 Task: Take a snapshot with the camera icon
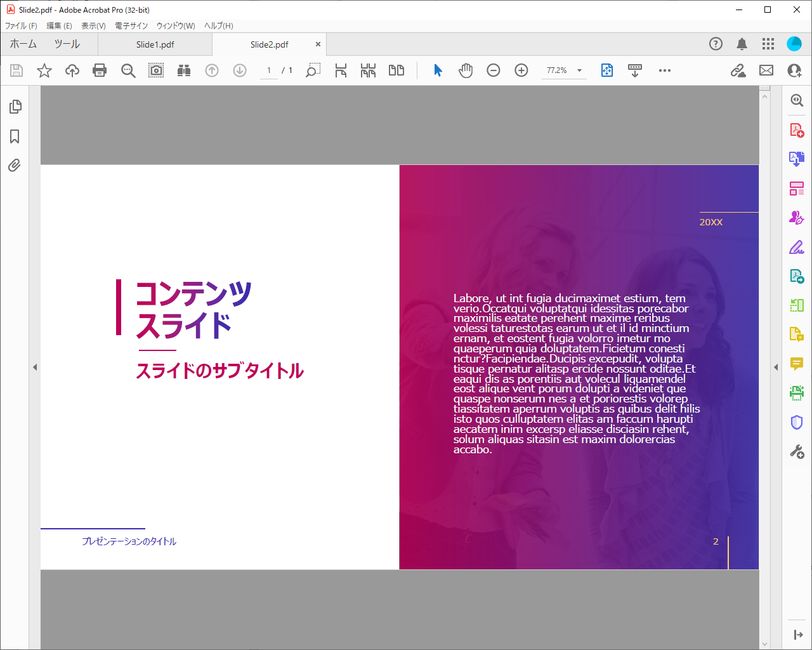point(156,70)
